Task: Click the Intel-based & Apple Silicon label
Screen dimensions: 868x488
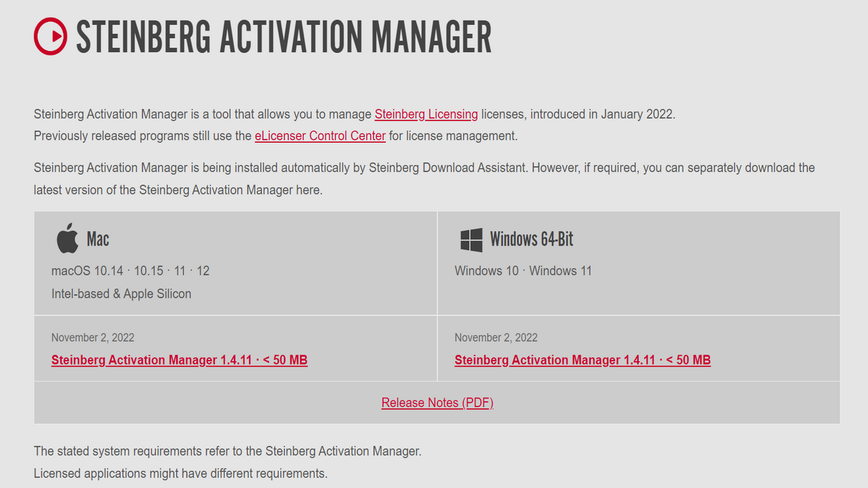Action: 121,293
